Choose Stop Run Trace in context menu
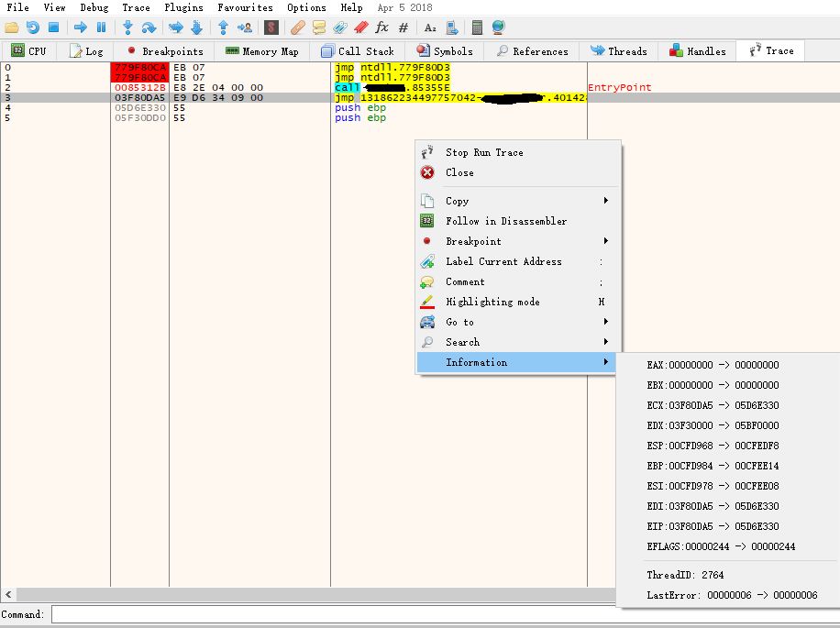Image resolution: width=840 pixels, height=628 pixels. tap(518, 152)
